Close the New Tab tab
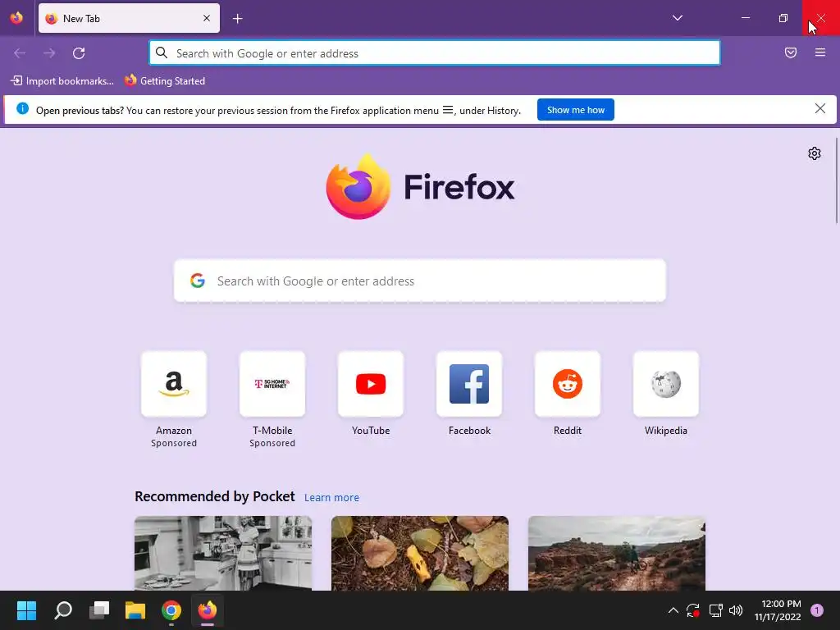 207,18
